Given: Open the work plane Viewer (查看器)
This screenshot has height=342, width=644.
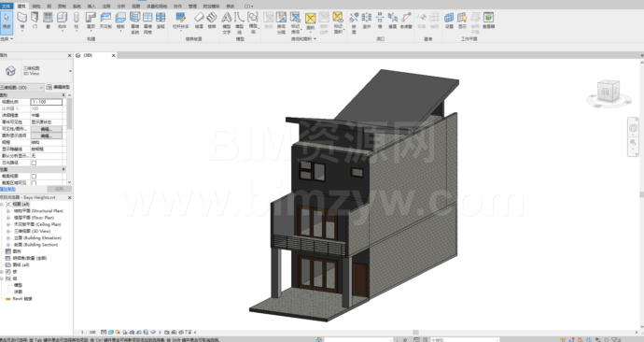Looking at the screenshot, I should click(488, 21).
